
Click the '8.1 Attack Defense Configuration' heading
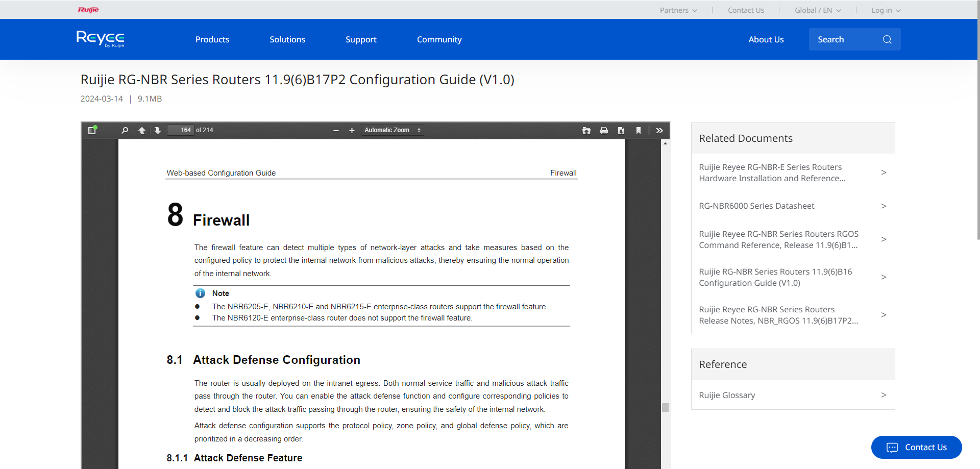(263, 360)
